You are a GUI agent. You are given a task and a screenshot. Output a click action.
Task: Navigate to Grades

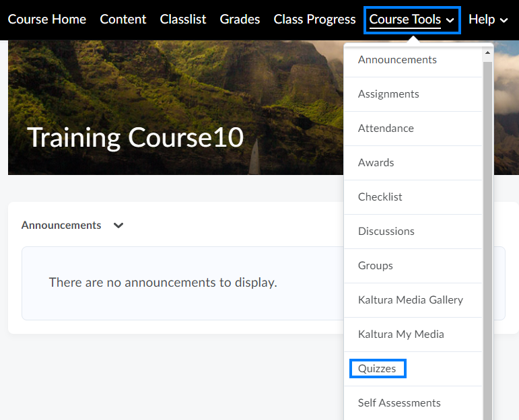tap(240, 20)
